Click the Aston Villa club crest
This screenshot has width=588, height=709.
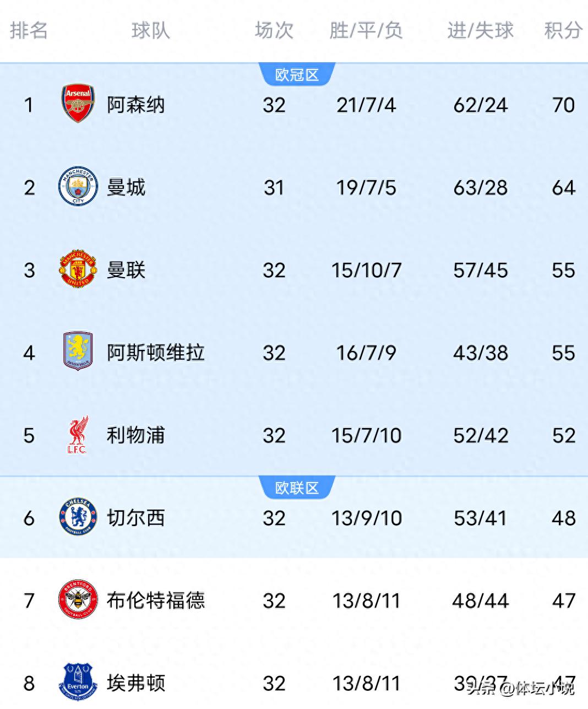coord(78,352)
